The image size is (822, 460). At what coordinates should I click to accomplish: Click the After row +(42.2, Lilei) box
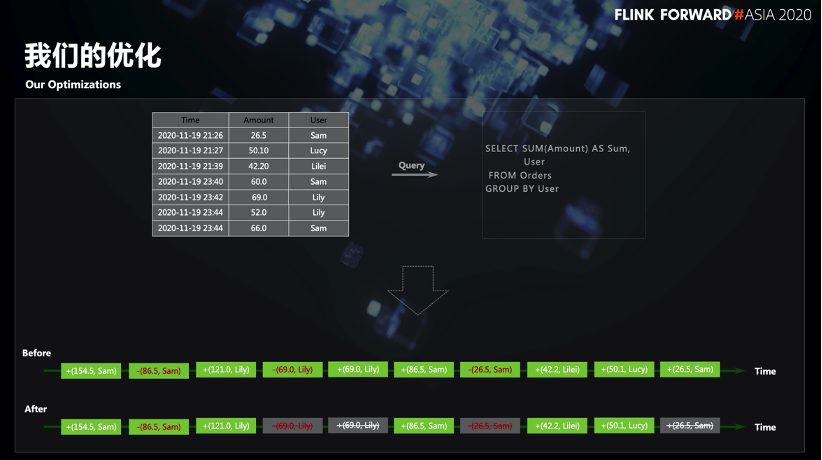click(x=557, y=425)
